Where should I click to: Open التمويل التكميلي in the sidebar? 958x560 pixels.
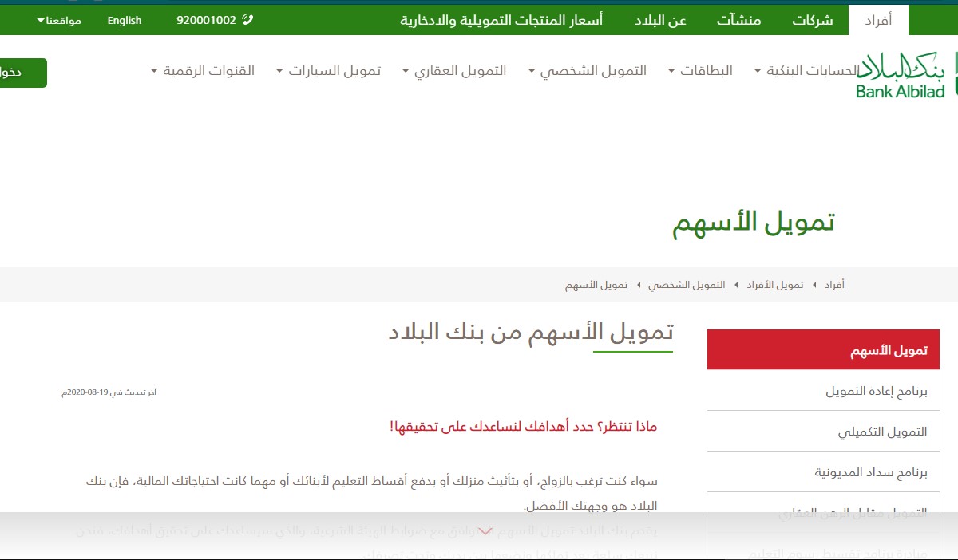[823, 432]
